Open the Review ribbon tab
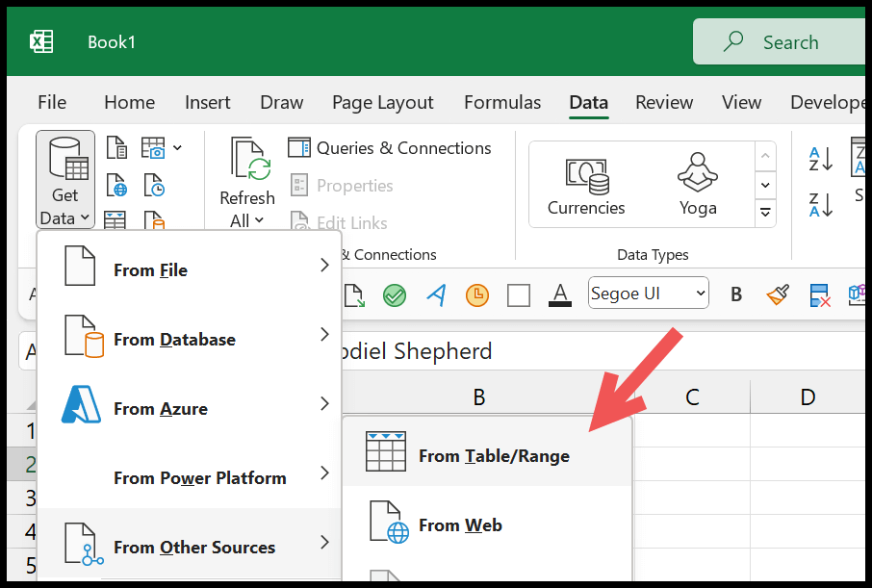 664,102
